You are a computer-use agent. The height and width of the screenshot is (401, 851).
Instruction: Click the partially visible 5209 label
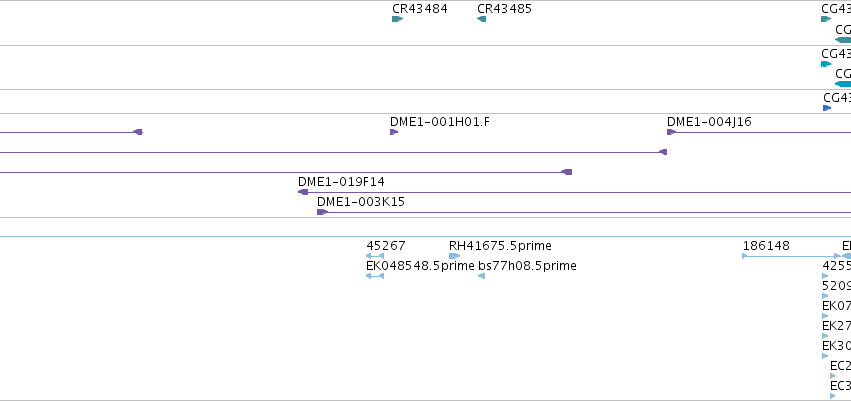point(836,286)
